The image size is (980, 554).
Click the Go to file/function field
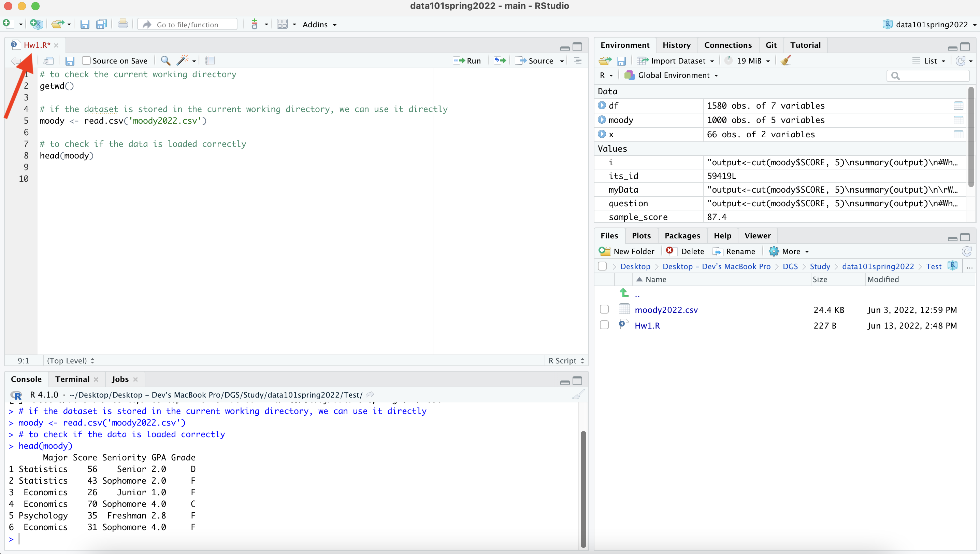pyautogui.click(x=188, y=25)
